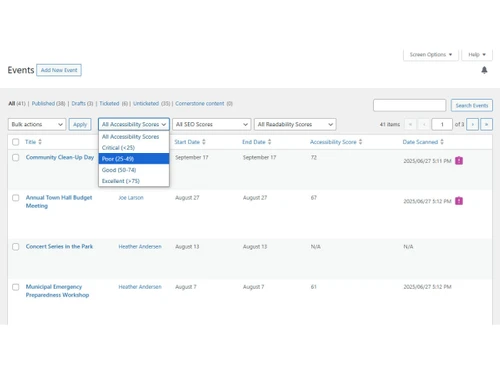The height and width of the screenshot is (375, 500).
Task: Focus the events search input field
Action: (x=410, y=105)
